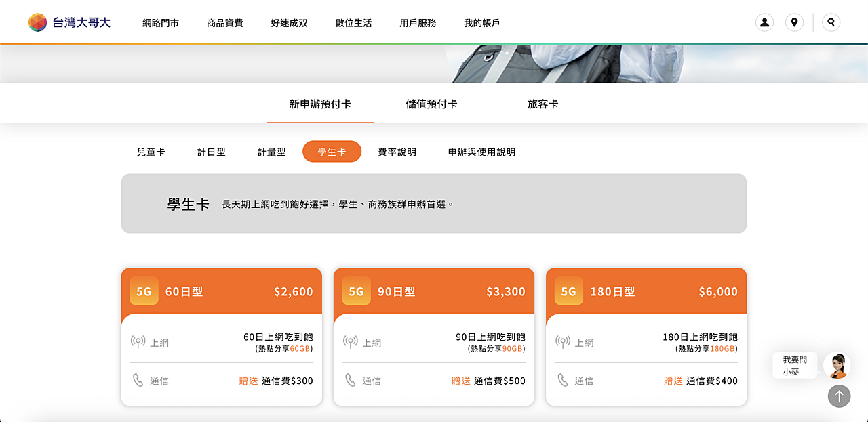Image resolution: width=868 pixels, height=422 pixels.
Task: Click the store locator pin icon
Action: (x=794, y=22)
